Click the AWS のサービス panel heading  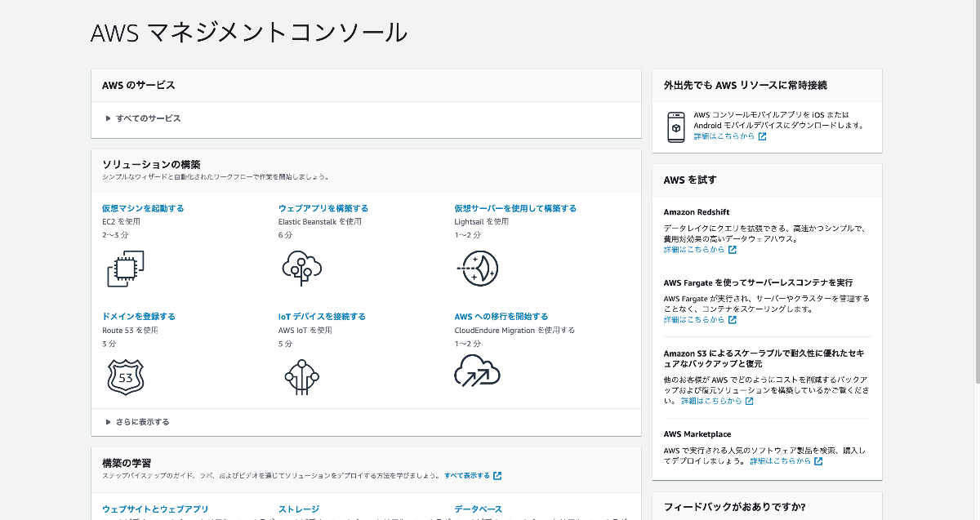click(x=139, y=85)
